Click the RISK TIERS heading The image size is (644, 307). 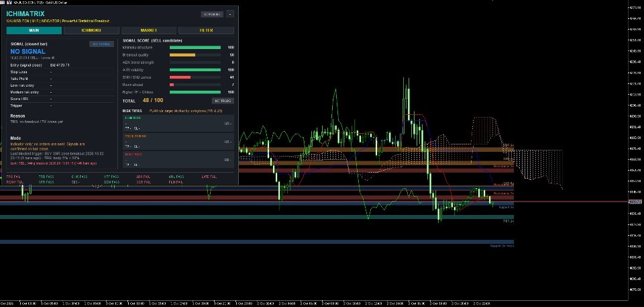pyautogui.click(x=132, y=111)
